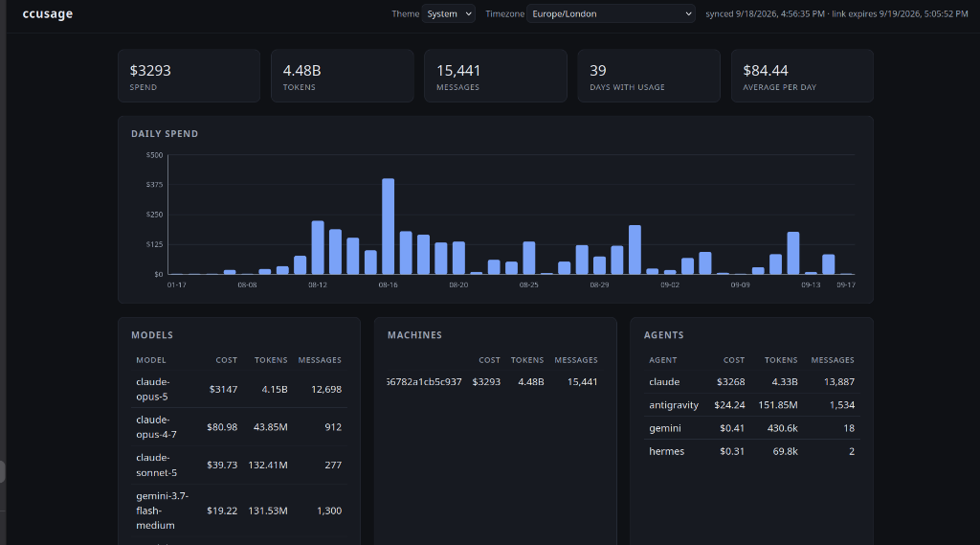The width and height of the screenshot is (980, 545).
Task: Select the claude-opus-5 model row
Action: [x=239, y=389]
